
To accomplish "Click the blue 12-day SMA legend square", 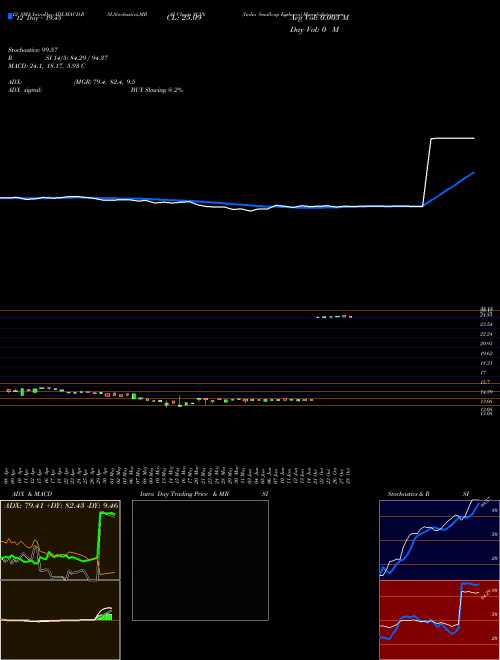I will pyautogui.click(x=10, y=16).
